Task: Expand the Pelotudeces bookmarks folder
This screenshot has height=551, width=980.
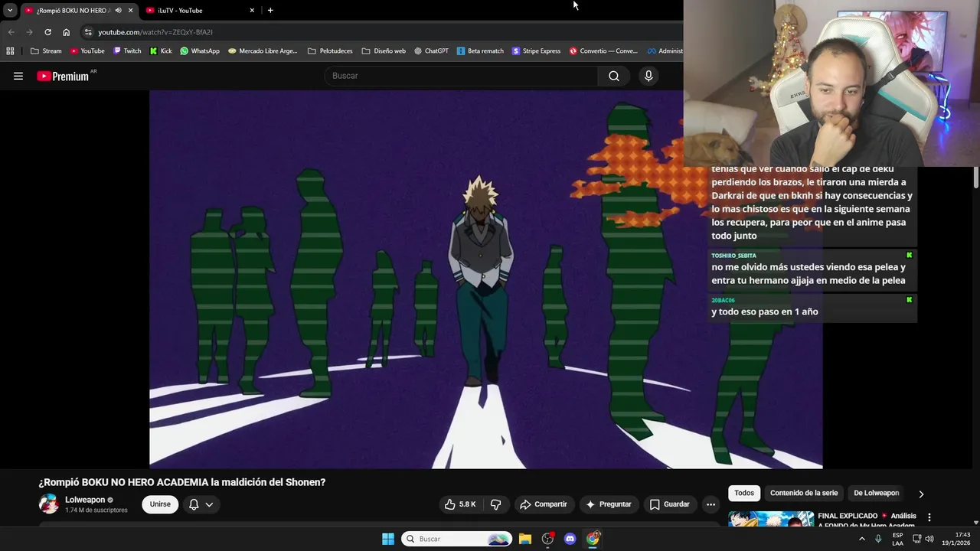Action: click(330, 51)
